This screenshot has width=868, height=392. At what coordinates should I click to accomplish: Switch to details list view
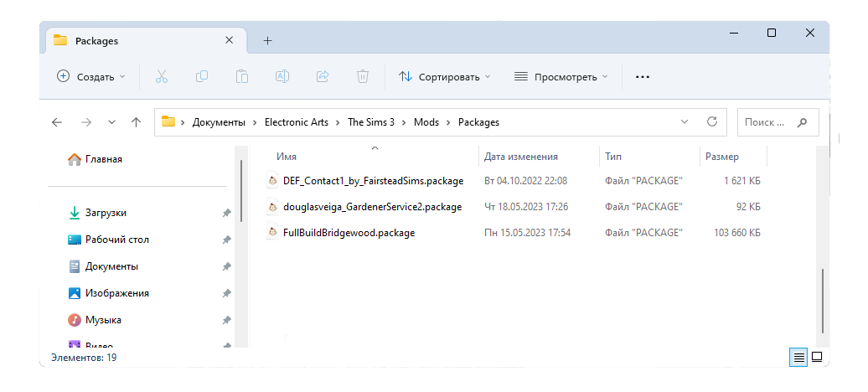pyautogui.click(x=799, y=357)
